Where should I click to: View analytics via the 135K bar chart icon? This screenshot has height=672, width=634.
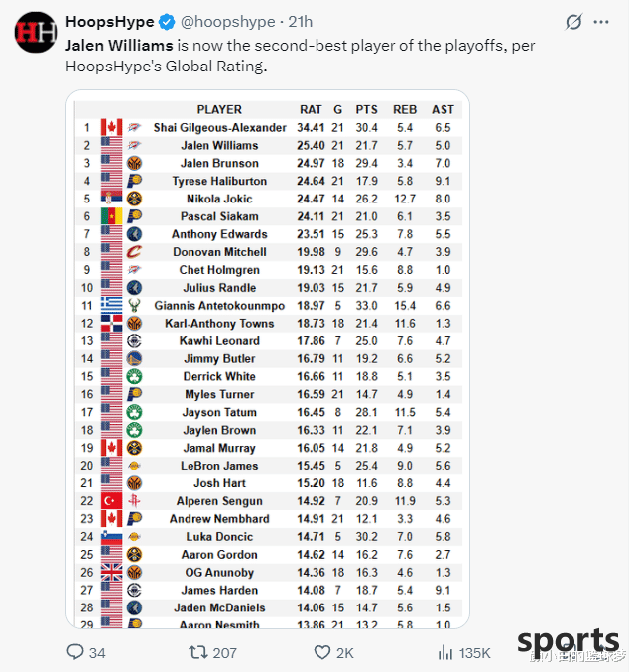pyautogui.click(x=445, y=652)
